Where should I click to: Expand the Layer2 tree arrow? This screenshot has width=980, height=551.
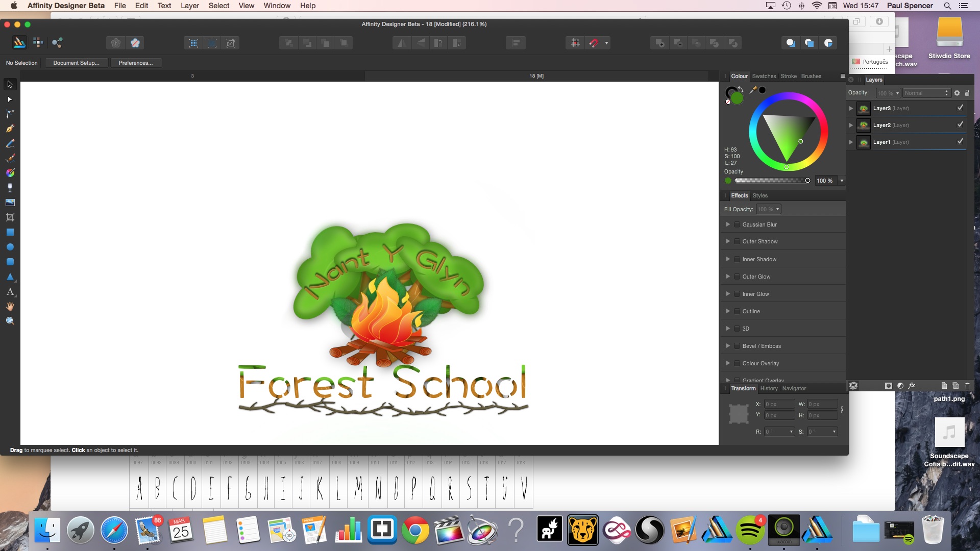click(x=851, y=125)
